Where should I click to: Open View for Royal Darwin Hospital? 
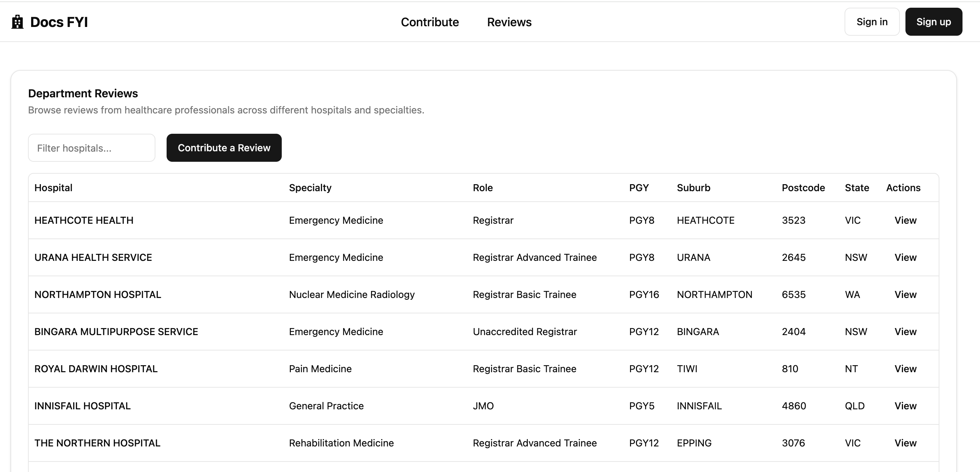click(x=905, y=369)
